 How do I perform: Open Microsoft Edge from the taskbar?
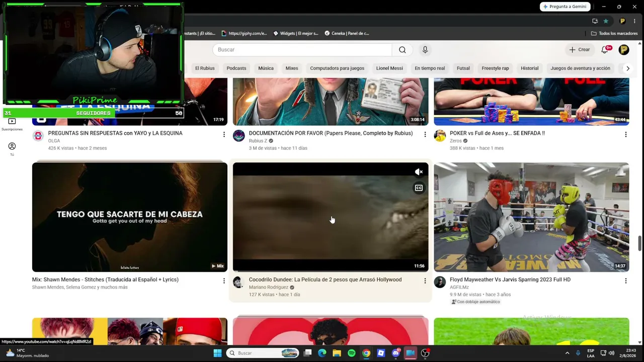point(322,353)
